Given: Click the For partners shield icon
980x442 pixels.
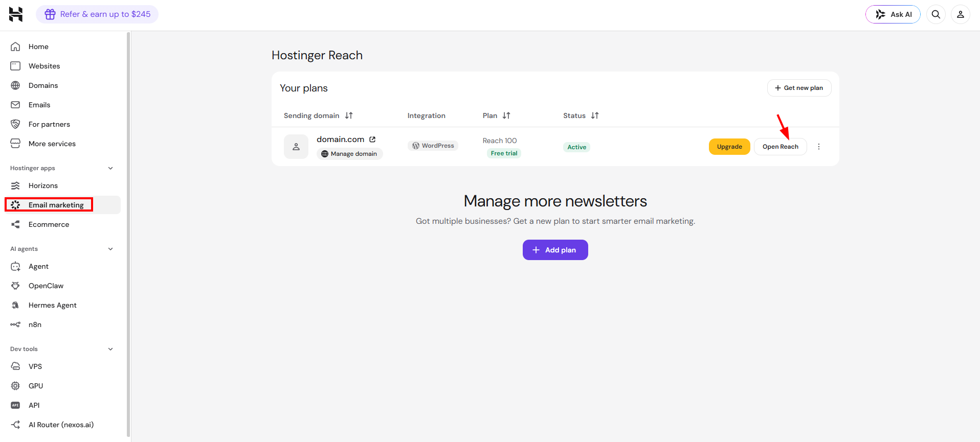Looking at the screenshot, I should coord(15,124).
